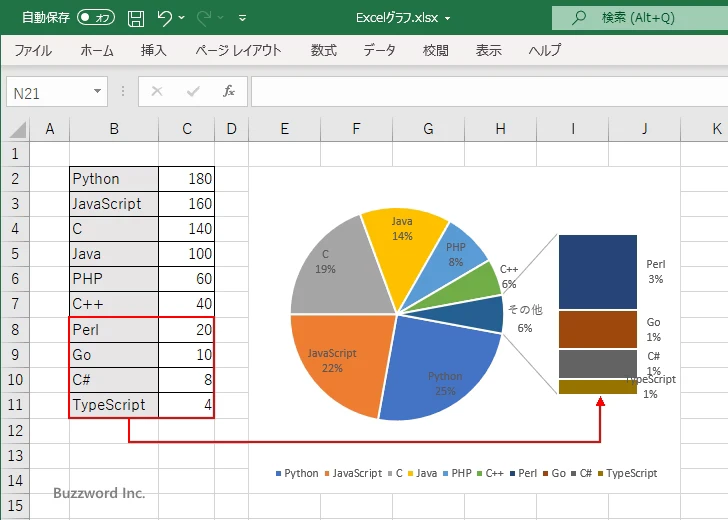The height and width of the screenshot is (520, 728).
Task: Open the ファイル menu
Action: 33,50
